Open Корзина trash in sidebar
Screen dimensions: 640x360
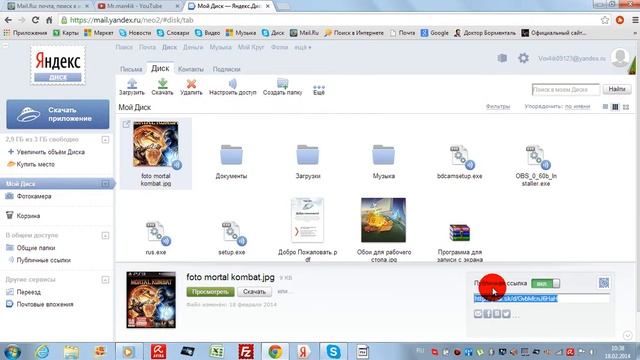[28, 216]
